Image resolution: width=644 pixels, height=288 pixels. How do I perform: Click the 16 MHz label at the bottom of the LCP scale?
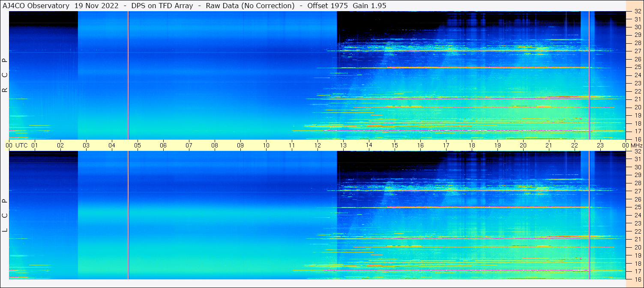(638, 279)
